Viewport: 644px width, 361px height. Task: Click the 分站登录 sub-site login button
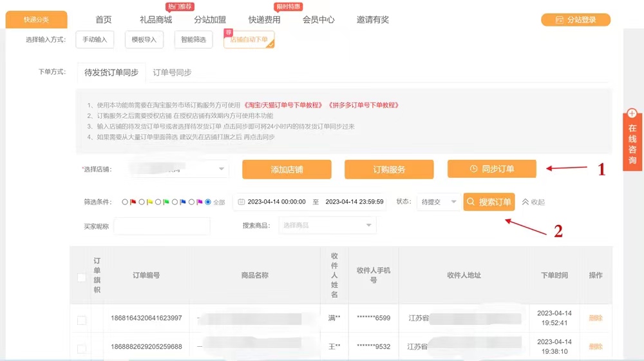coord(575,20)
